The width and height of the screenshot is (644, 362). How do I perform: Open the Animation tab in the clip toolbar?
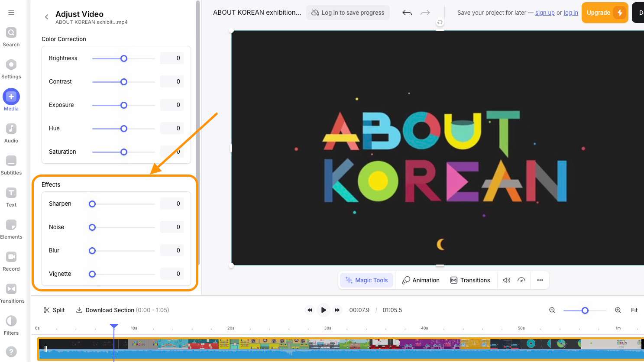(x=421, y=280)
